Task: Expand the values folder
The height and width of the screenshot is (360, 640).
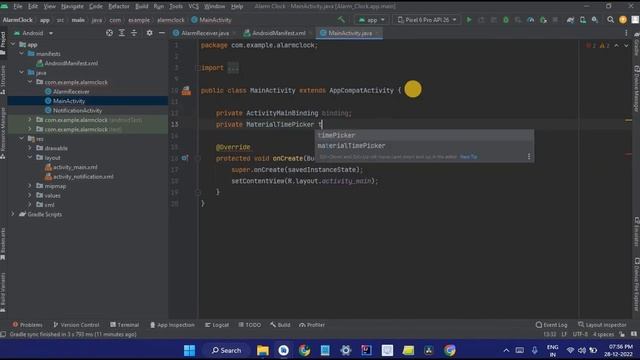Action: (x=30, y=195)
